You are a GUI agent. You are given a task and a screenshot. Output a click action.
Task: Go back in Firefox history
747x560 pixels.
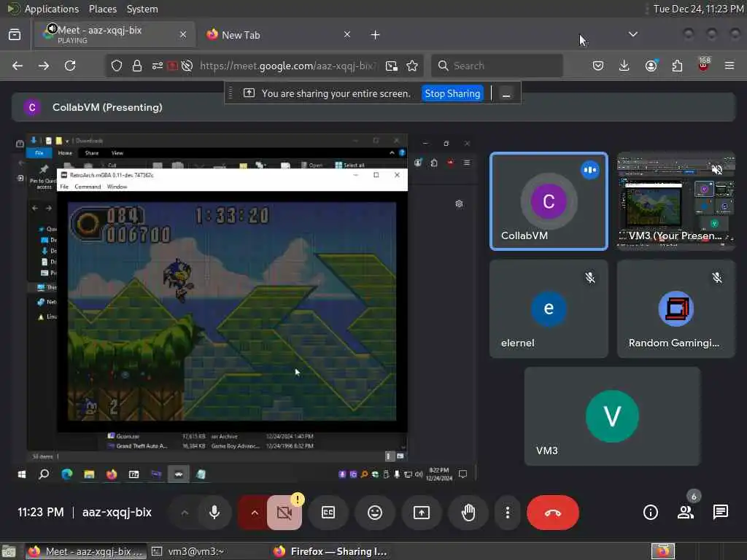click(x=18, y=66)
